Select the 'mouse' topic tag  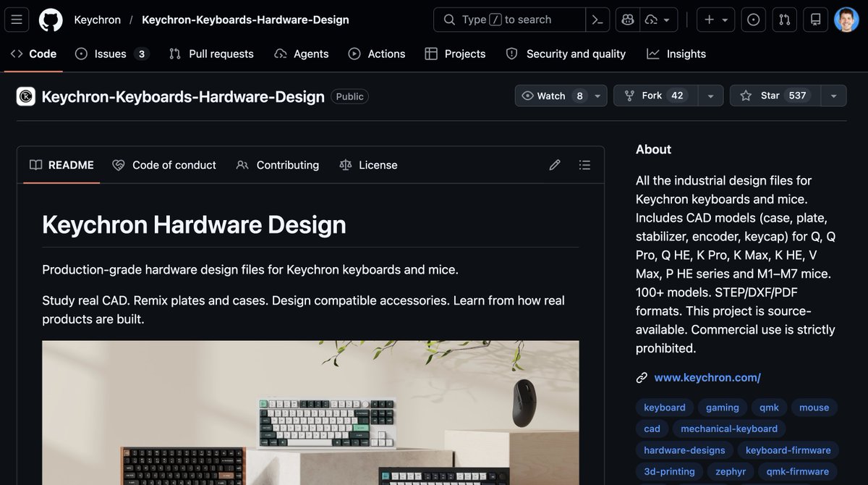pos(814,408)
